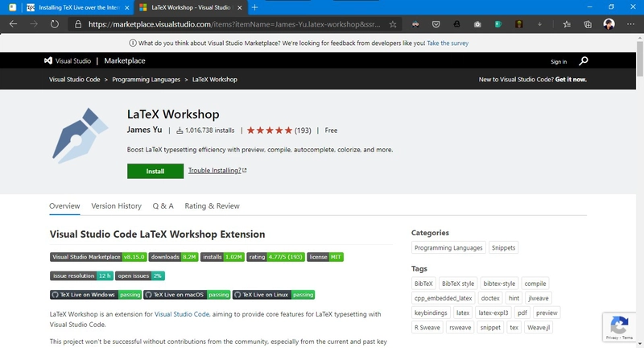644x348 pixels.
Task: Click the doctex tag
Action: point(490,298)
